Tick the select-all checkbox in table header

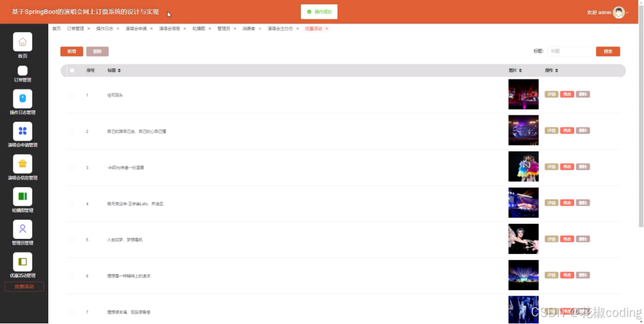pos(72,71)
